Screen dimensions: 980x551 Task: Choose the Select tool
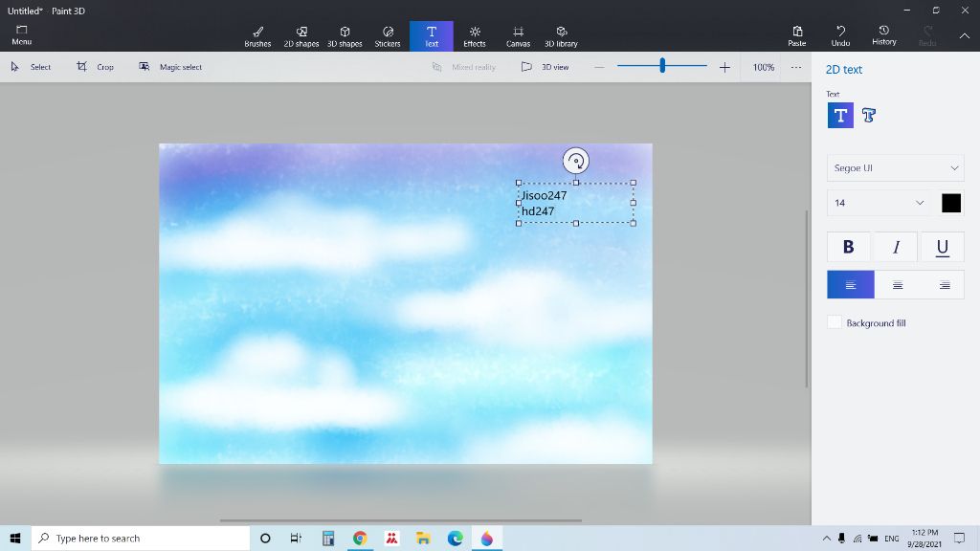click(31, 67)
